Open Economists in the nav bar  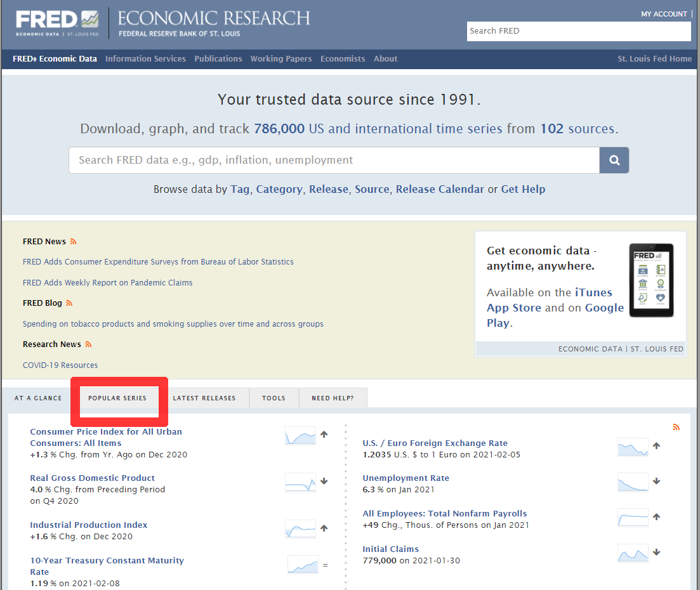343,59
